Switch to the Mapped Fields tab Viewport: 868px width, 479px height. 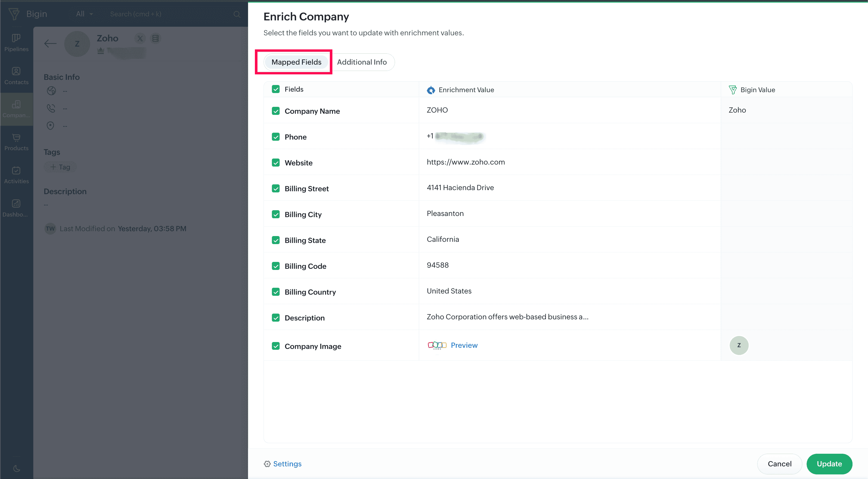296,62
